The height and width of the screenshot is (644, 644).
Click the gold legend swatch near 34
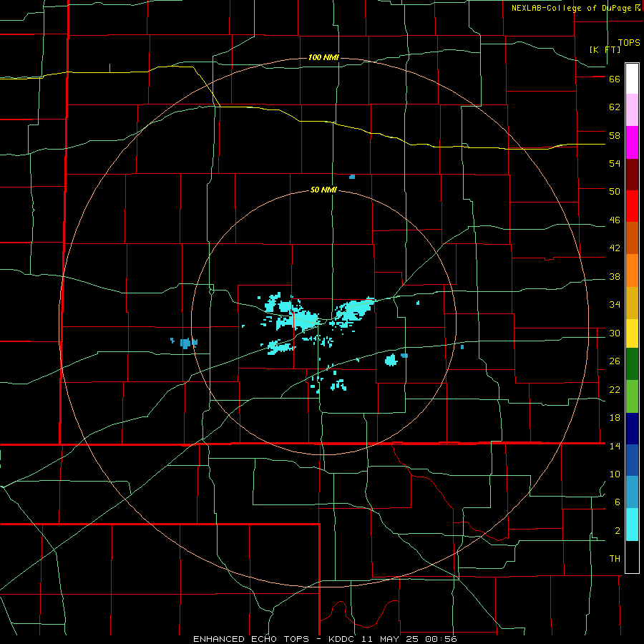(632, 303)
